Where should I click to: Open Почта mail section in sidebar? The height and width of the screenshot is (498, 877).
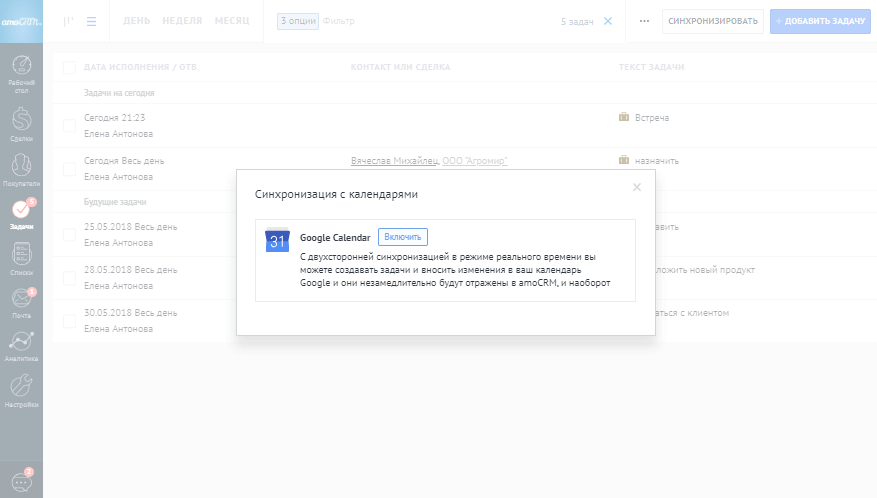click(x=21, y=303)
